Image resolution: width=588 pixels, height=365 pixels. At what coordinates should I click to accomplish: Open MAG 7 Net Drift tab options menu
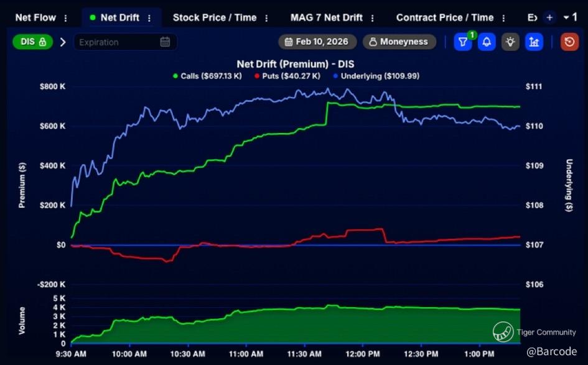pyautogui.click(x=372, y=18)
